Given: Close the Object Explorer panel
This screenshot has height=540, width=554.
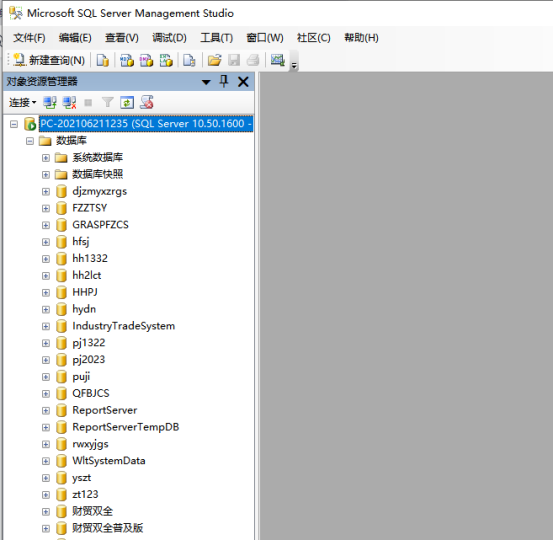Looking at the screenshot, I should click(x=243, y=82).
